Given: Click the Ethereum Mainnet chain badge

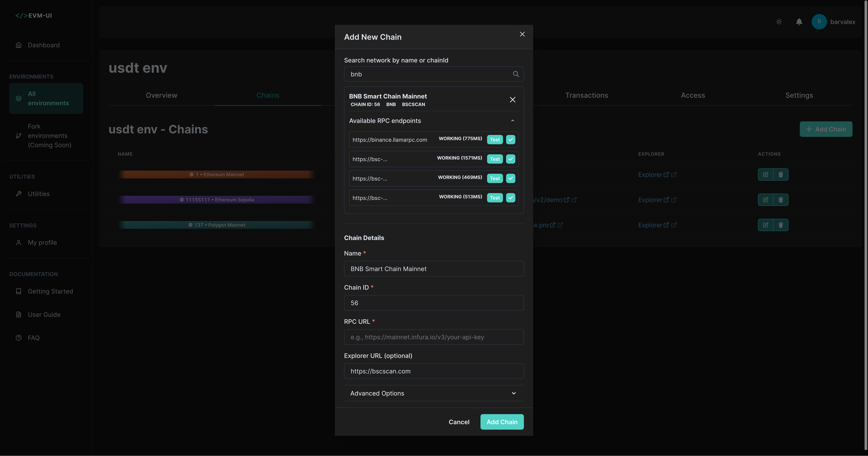Looking at the screenshot, I should pyautogui.click(x=217, y=174).
